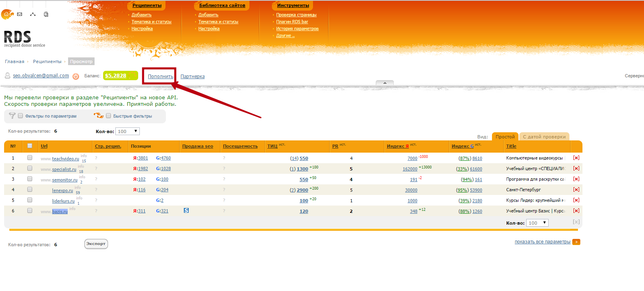Delete the teachvideo.ru row with red X

point(576,158)
